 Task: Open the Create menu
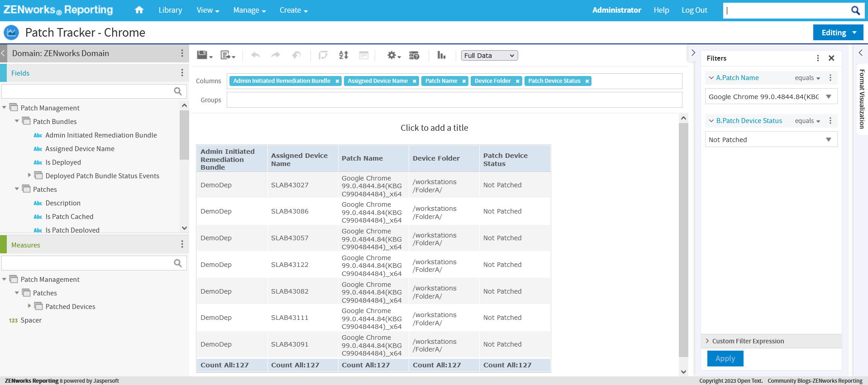pyautogui.click(x=293, y=10)
